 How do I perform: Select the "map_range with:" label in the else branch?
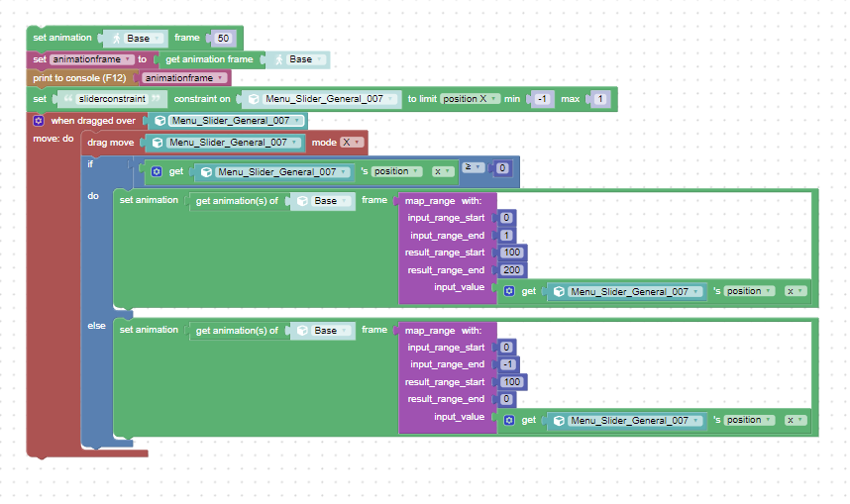pos(443,331)
